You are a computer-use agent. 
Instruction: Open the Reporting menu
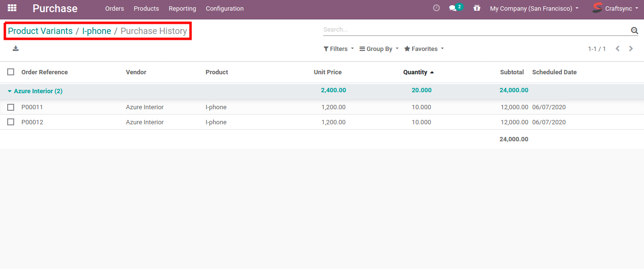[182, 9]
